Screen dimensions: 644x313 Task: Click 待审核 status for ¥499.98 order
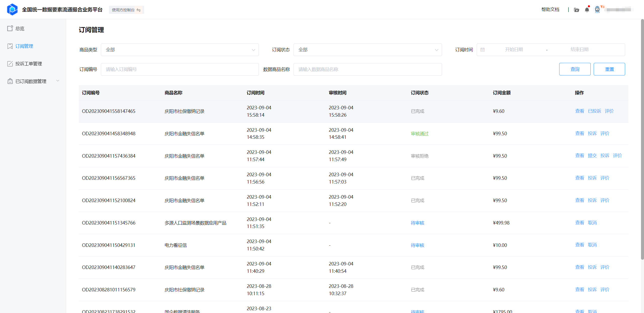(418, 223)
